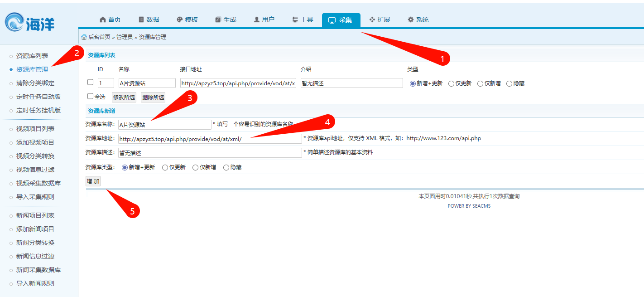Open 定时任务自动版 in the sidebar
The height and width of the screenshot is (297, 644).
tap(38, 97)
